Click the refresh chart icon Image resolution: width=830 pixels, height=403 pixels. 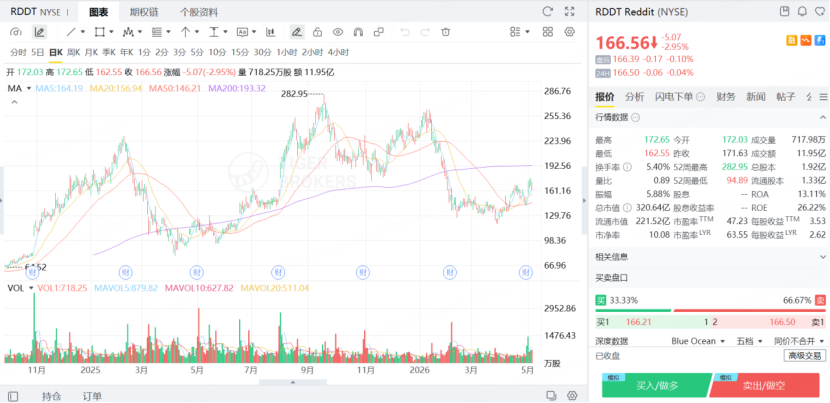(x=548, y=12)
